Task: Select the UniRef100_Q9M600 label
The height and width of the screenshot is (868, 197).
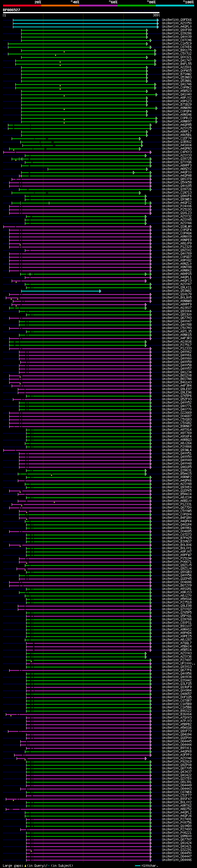Action: tap(176, 837)
